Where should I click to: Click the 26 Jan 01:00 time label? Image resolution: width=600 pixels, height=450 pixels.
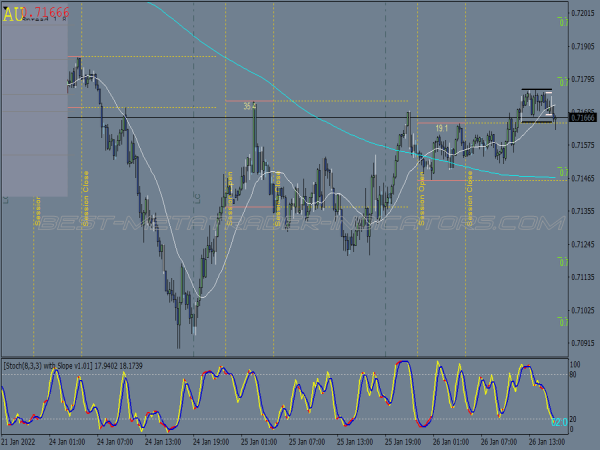pyautogui.click(x=451, y=442)
